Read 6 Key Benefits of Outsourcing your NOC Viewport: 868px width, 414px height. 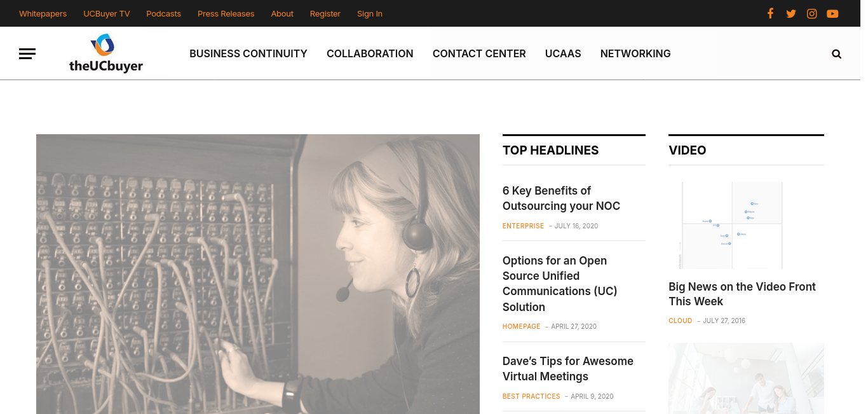(x=561, y=198)
